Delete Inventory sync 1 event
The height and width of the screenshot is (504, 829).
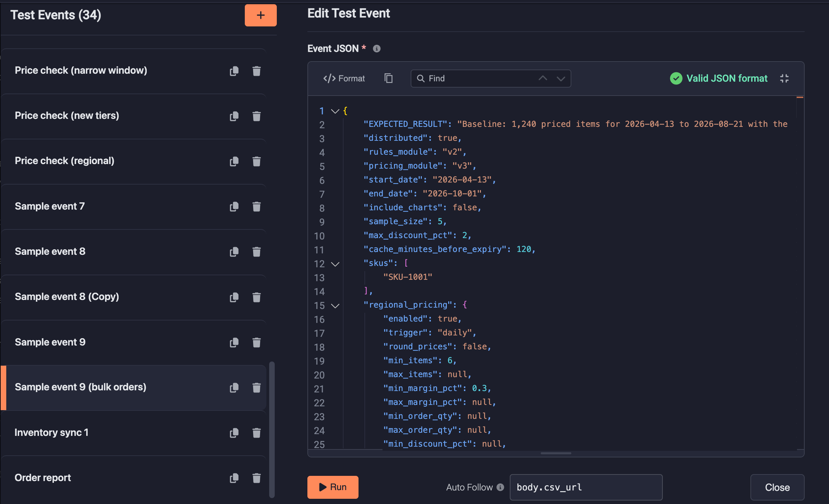point(257,433)
